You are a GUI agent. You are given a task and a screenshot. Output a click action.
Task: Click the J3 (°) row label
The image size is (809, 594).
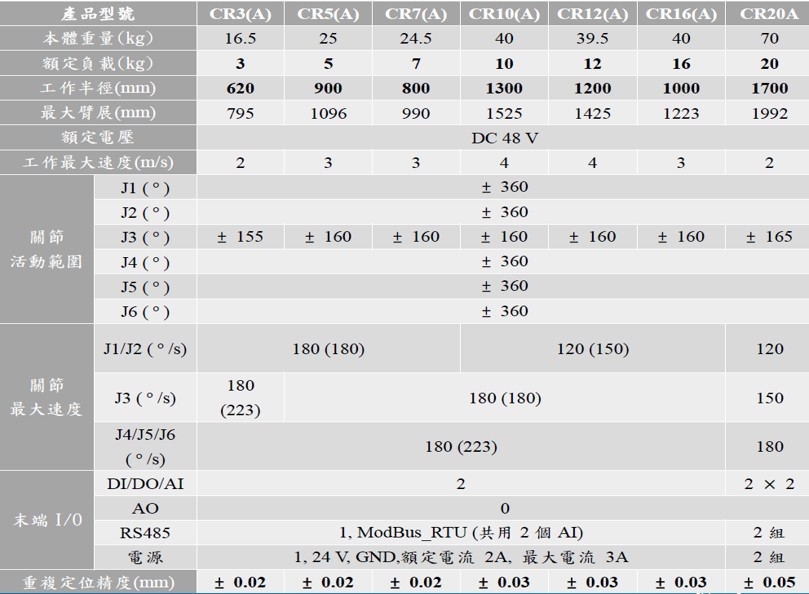145,237
